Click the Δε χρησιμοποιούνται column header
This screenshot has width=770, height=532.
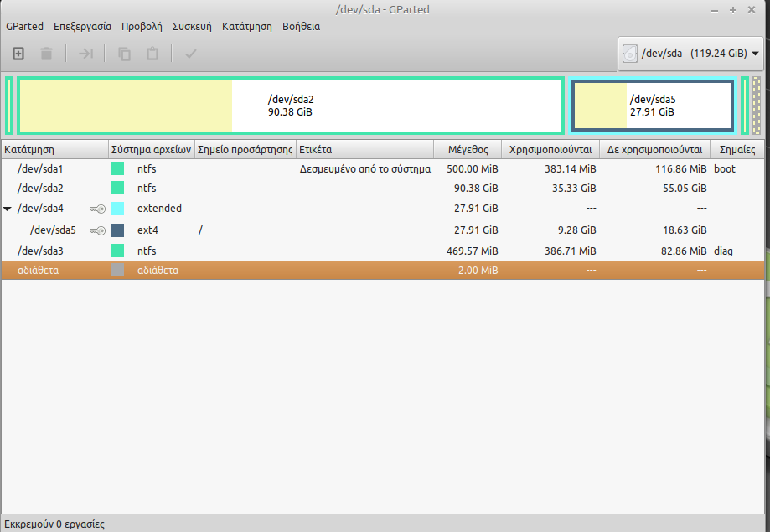point(654,149)
